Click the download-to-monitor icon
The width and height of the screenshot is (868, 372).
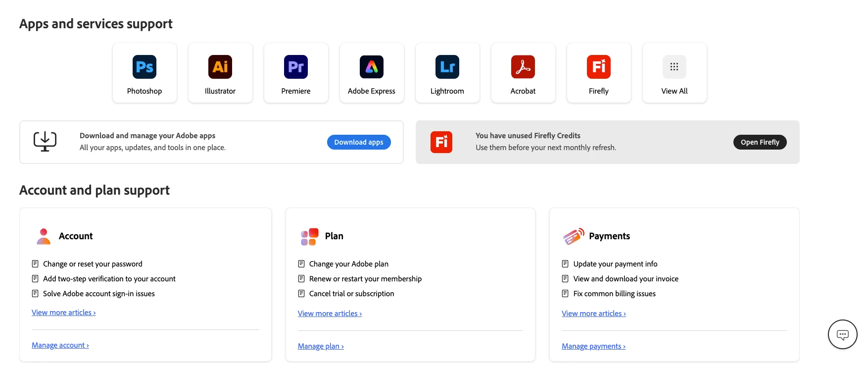45,142
